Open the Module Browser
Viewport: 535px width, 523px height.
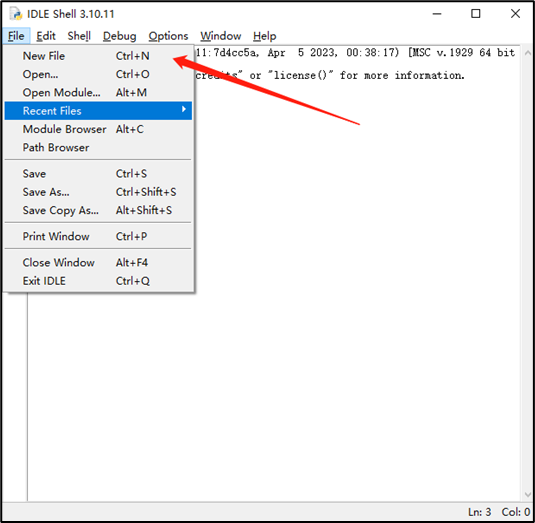click(x=98, y=129)
